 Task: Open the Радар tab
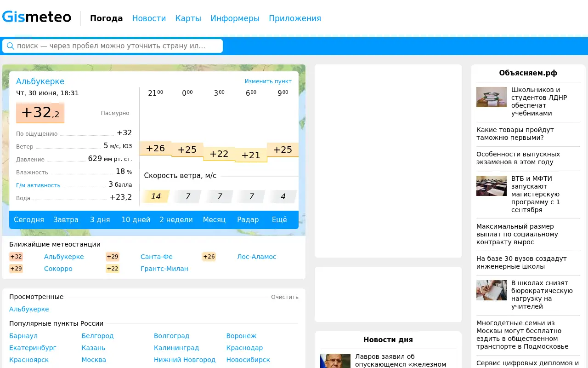[248, 220]
